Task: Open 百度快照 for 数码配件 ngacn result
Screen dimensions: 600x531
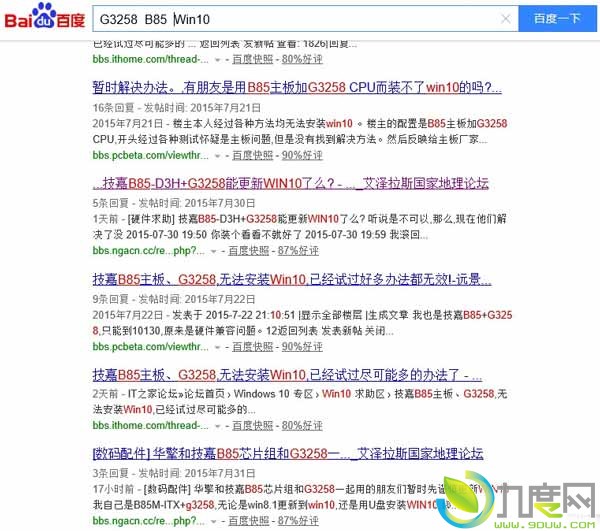Action: (x=249, y=521)
